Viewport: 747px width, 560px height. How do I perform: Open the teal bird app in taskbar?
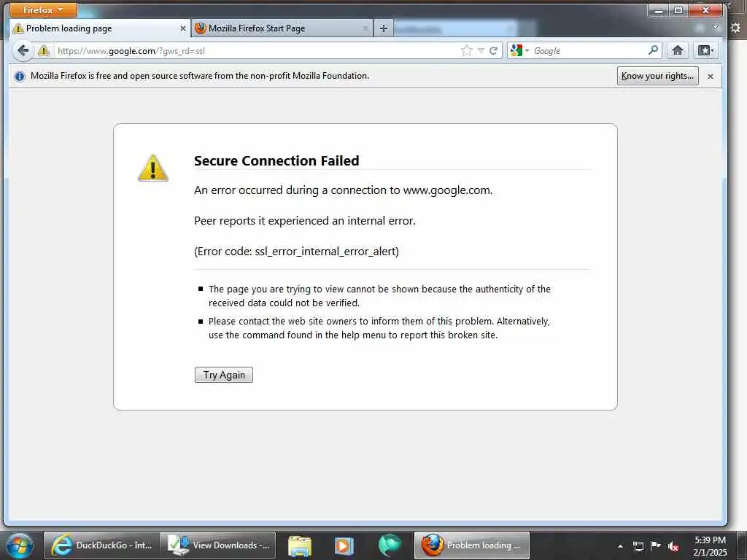pos(390,545)
